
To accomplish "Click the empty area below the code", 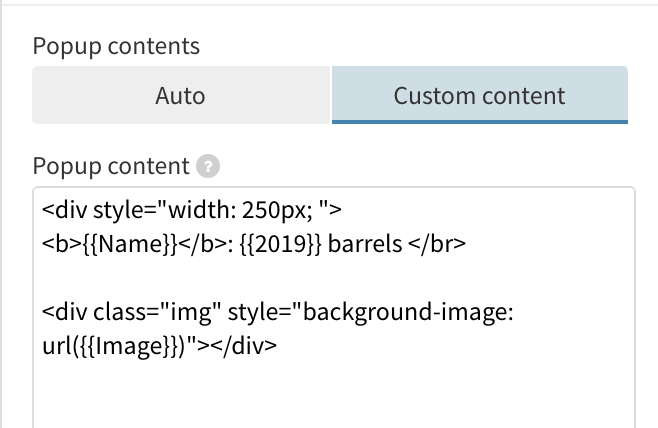I will point(334,394).
